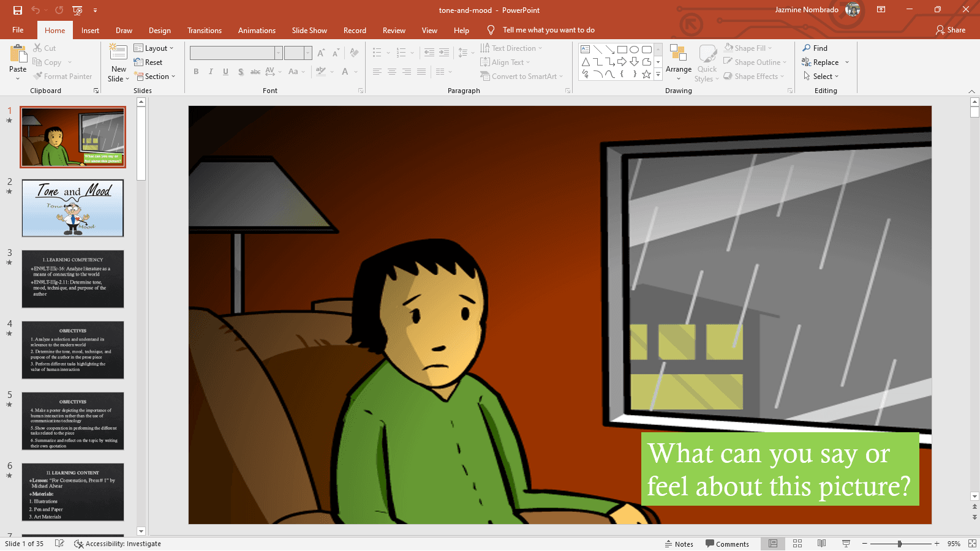Switch to the Design tab

pos(159,30)
